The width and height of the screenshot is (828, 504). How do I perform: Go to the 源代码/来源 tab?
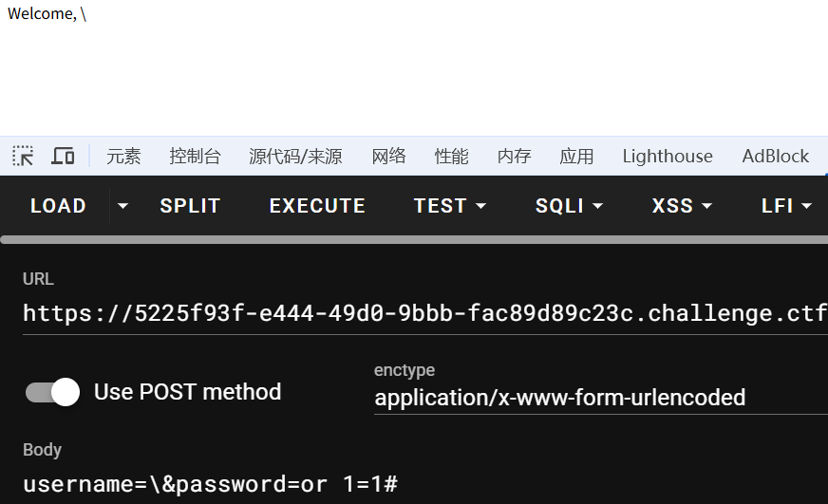pyautogui.click(x=295, y=157)
